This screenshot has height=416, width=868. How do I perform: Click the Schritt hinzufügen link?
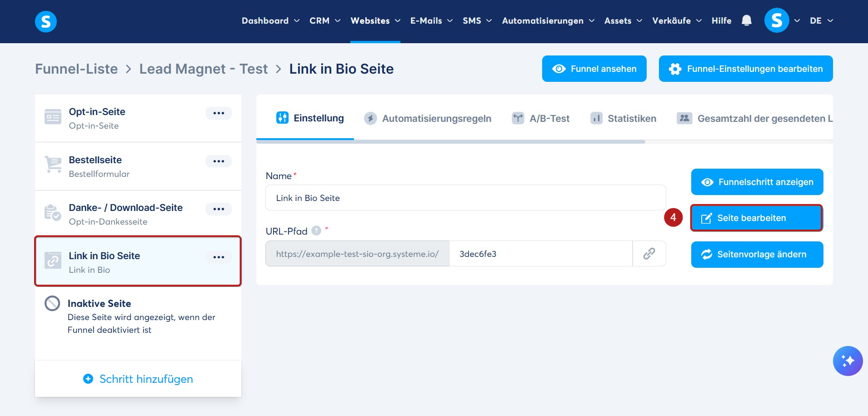pyautogui.click(x=138, y=379)
